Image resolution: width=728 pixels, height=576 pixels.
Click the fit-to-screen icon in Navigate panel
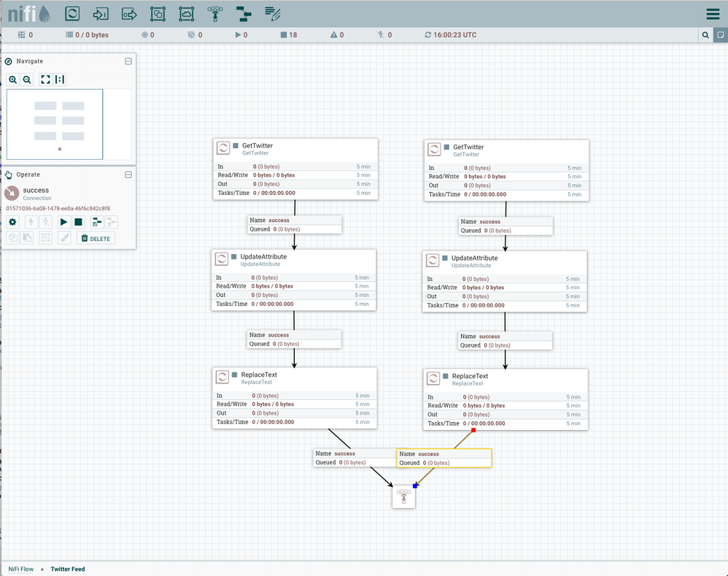click(45, 80)
